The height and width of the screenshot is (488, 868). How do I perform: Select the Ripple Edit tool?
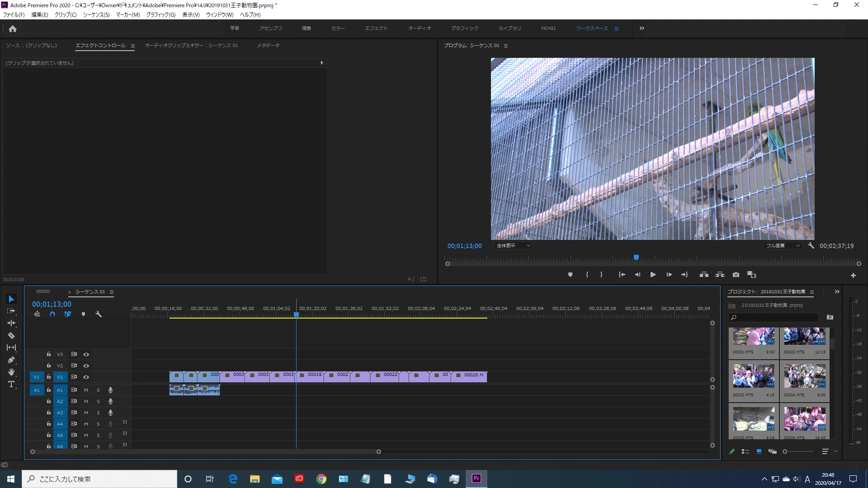[11, 324]
